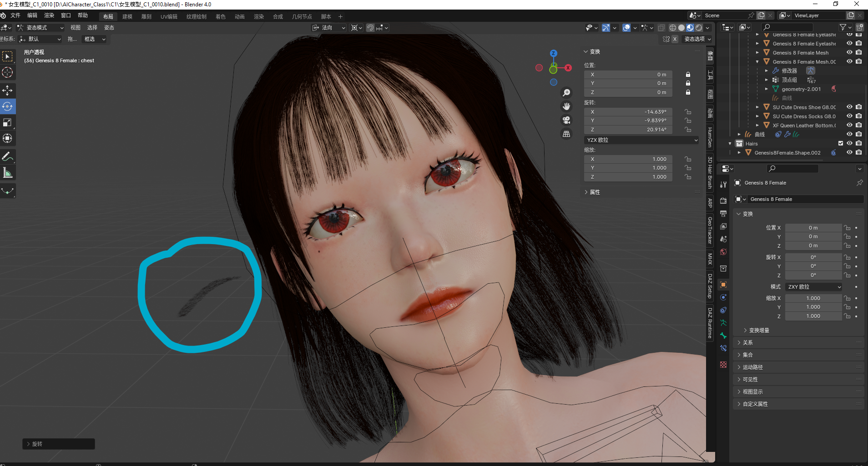Viewport: 868px width, 466px height.
Task: Open the Texture properties checker tab
Action: pos(723,365)
